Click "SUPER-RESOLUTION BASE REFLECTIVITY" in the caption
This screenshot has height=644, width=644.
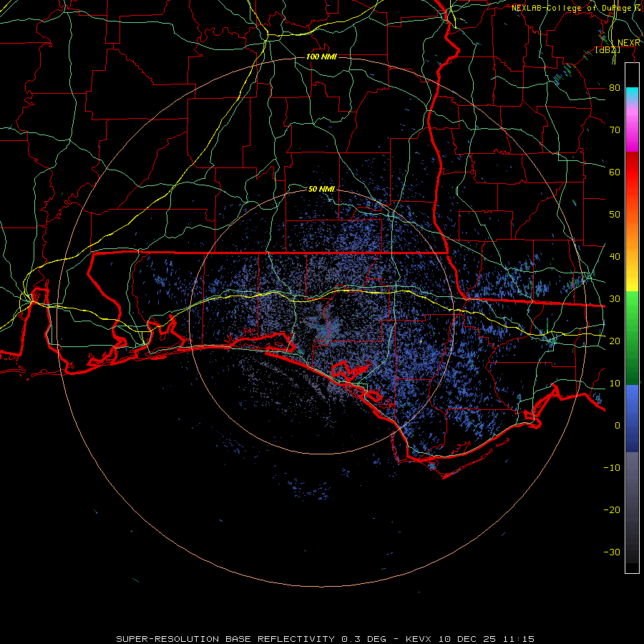pos(225,639)
